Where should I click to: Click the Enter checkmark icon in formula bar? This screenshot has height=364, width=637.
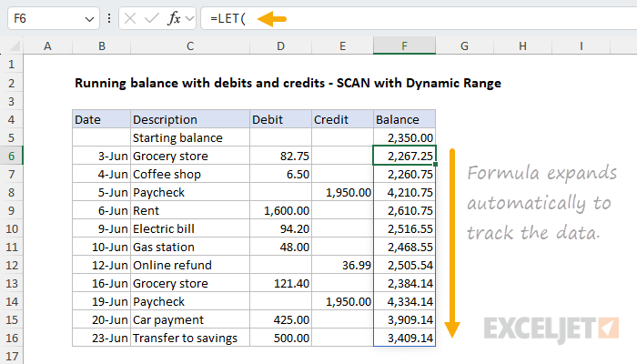tap(152, 18)
